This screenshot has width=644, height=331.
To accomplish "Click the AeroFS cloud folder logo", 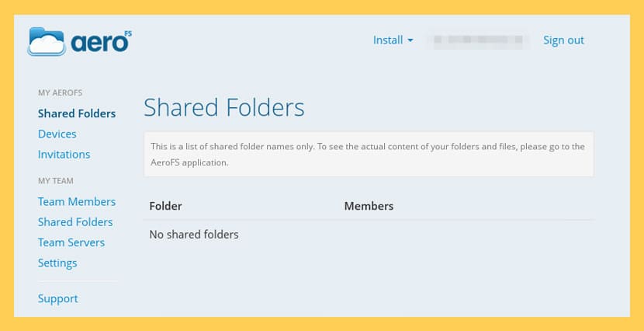I will point(80,41).
